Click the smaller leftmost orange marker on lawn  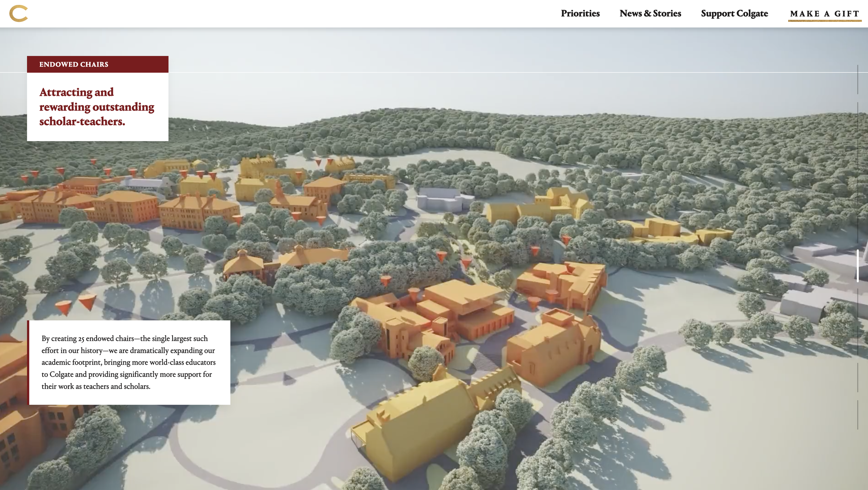[x=64, y=307]
